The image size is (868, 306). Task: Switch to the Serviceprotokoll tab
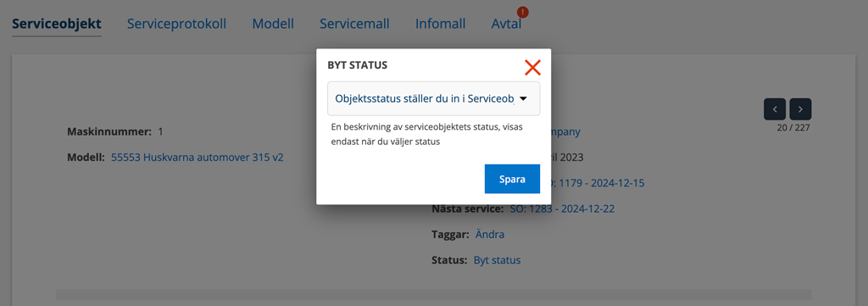tap(176, 24)
